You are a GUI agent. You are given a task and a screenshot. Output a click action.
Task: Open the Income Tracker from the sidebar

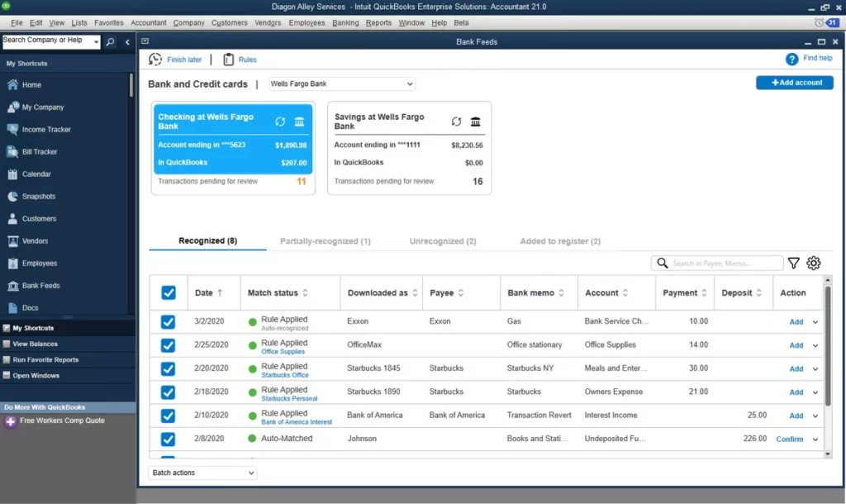pos(46,129)
